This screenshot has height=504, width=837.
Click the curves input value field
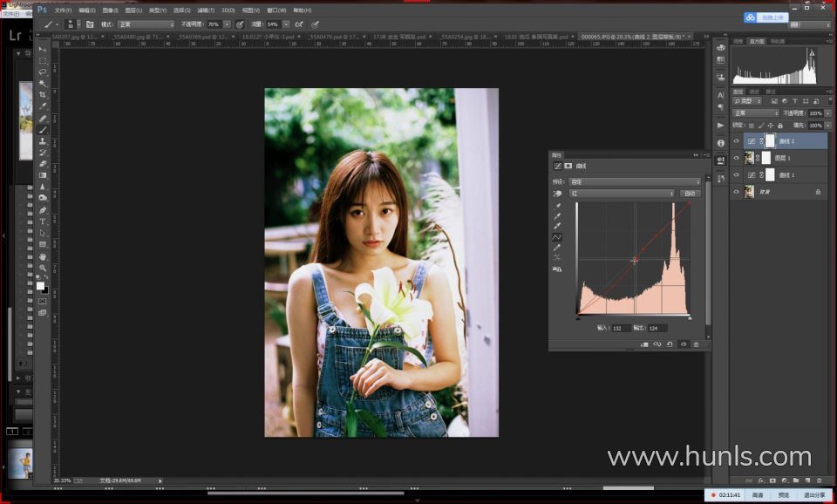coord(621,329)
